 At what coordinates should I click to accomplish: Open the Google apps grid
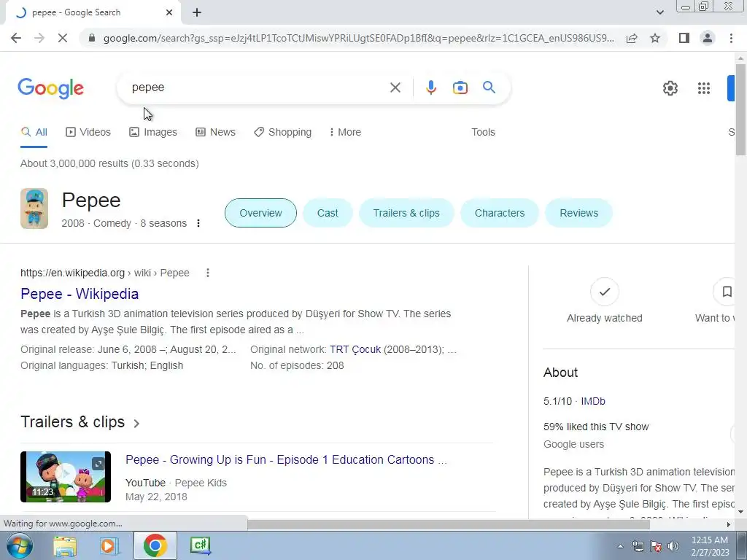pyautogui.click(x=704, y=88)
